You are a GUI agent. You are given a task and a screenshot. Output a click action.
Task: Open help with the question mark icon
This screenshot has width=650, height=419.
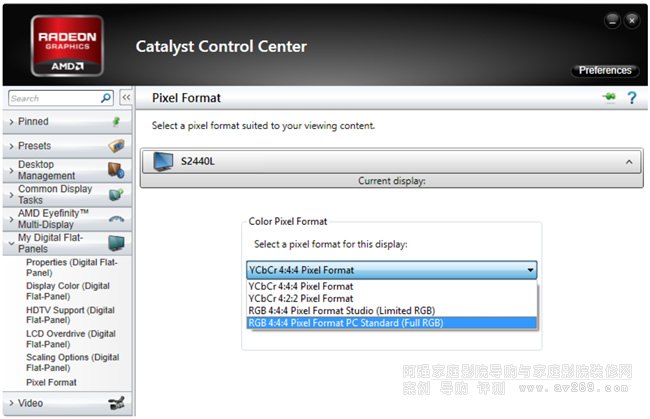pos(631,98)
